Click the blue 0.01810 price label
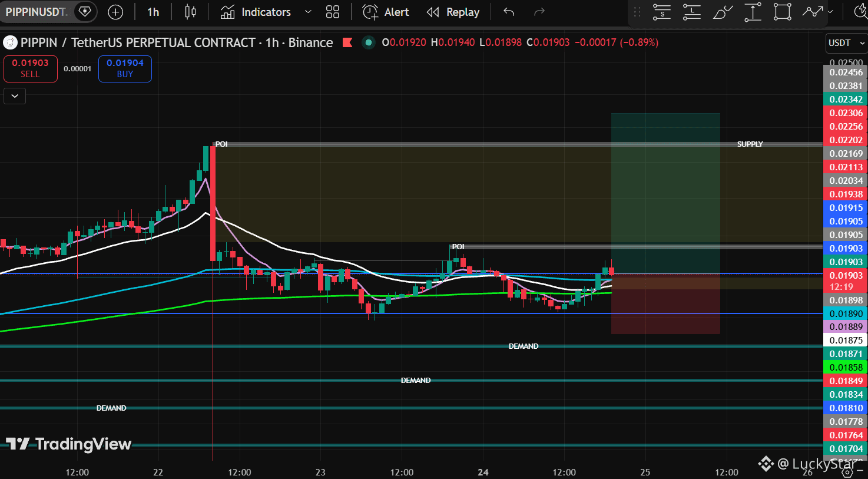Viewport: 868px width, 479px height. pyautogui.click(x=846, y=408)
